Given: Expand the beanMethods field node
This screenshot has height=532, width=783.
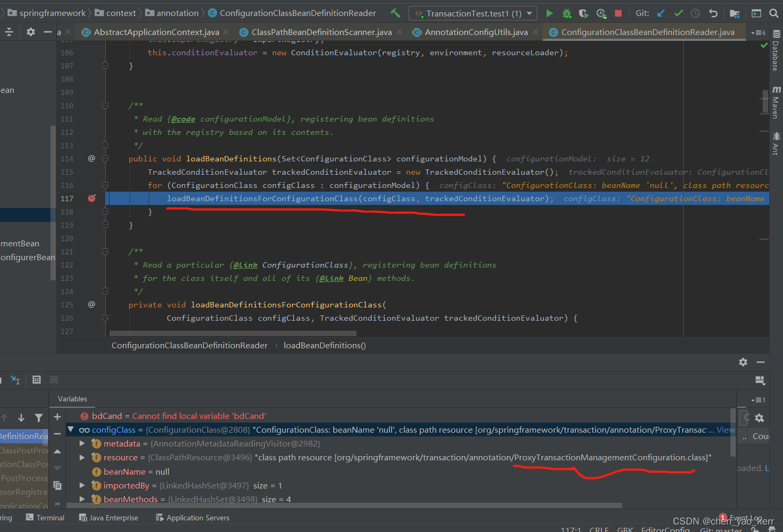Looking at the screenshot, I should (82, 499).
